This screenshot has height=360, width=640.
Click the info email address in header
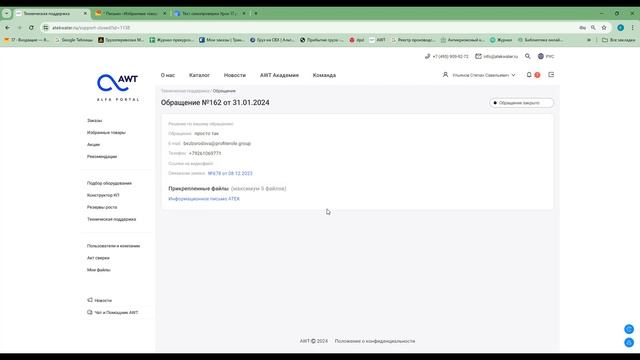pos(500,56)
